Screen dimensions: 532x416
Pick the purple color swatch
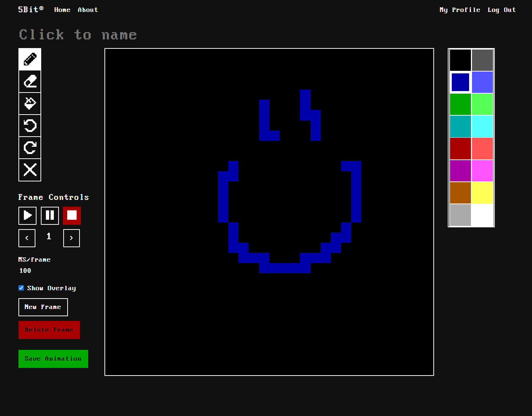[460, 170]
